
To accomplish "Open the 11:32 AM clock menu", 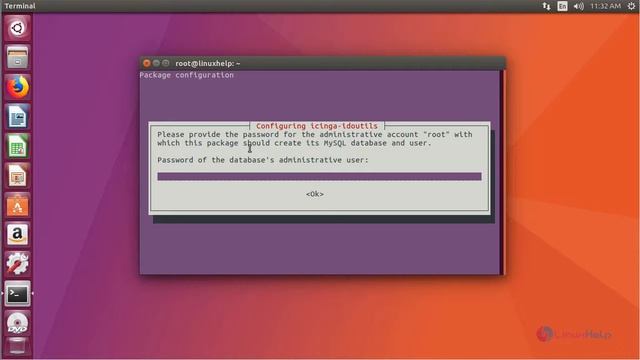I will point(605,6).
